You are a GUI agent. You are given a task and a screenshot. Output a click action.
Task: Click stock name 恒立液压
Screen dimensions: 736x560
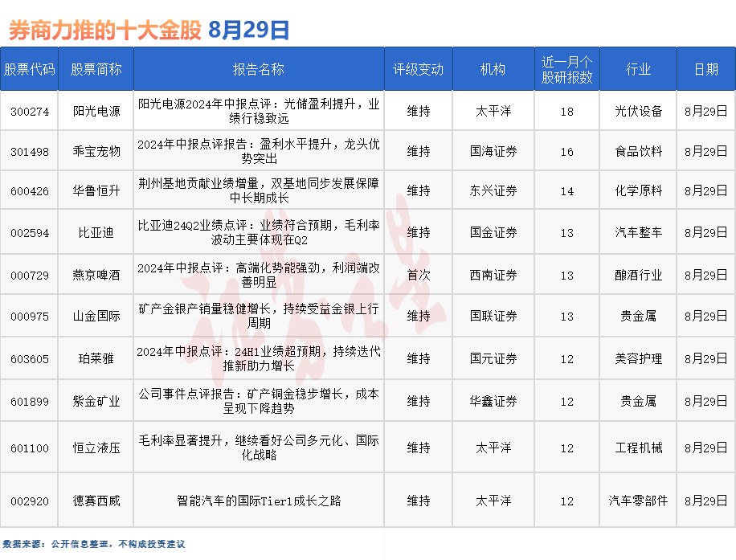[96, 448]
